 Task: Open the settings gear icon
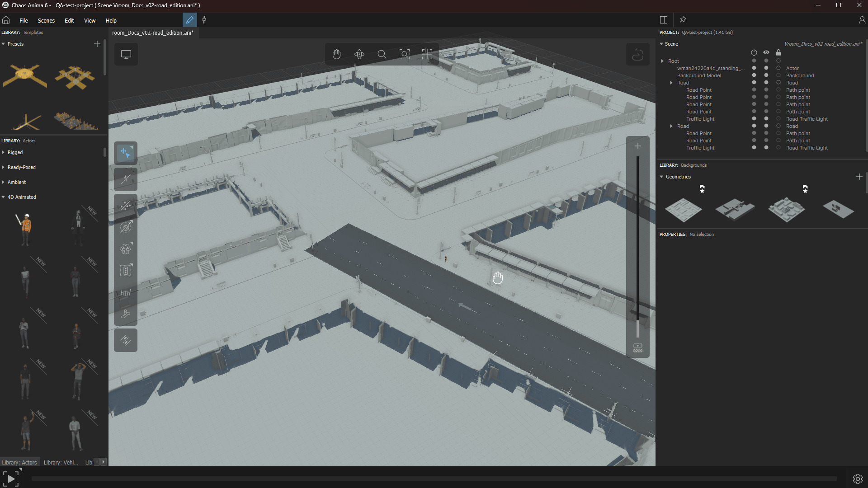pyautogui.click(x=858, y=479)
